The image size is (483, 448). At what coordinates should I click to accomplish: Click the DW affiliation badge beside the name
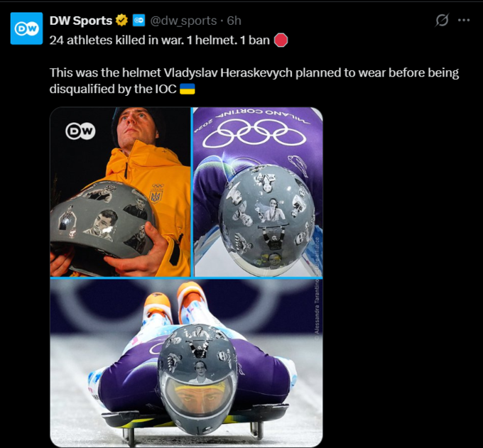[x=139, y=21]
